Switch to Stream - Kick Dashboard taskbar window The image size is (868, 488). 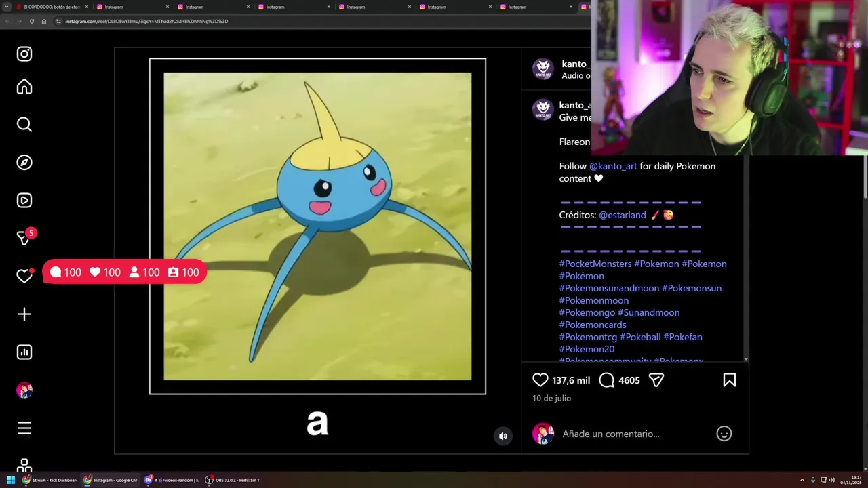point(50,480)
